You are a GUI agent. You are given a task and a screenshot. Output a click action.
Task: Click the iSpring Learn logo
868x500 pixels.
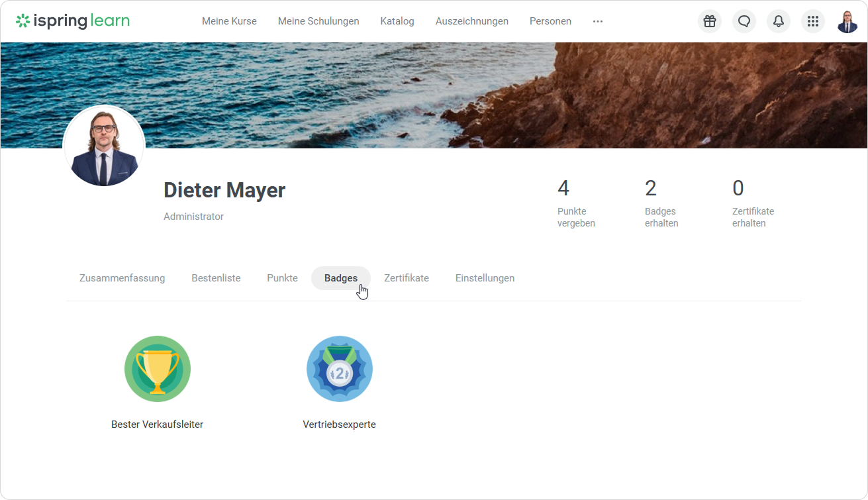(73, 21)
